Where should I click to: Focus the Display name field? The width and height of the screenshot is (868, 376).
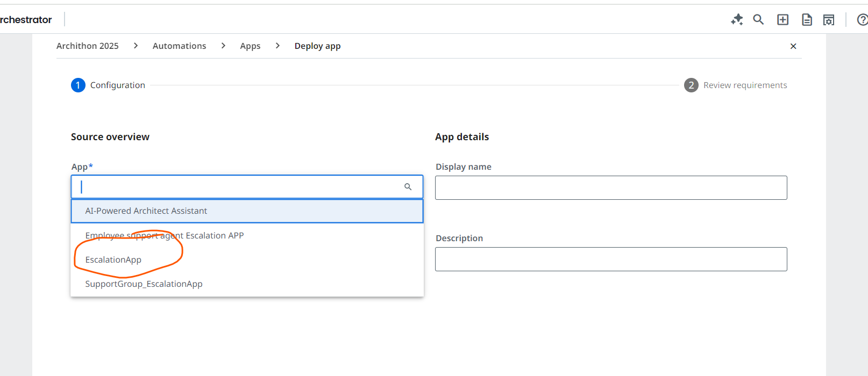pos(611,188)
